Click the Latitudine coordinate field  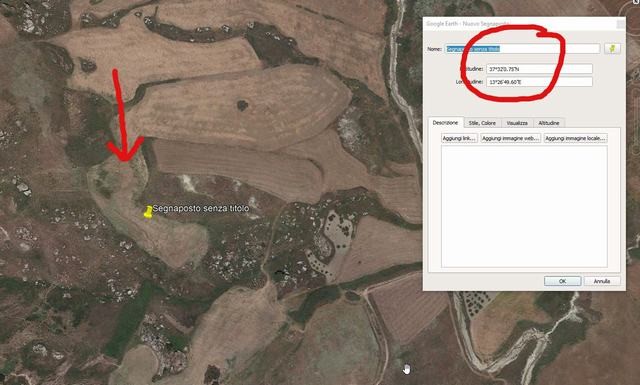[539, 69]
